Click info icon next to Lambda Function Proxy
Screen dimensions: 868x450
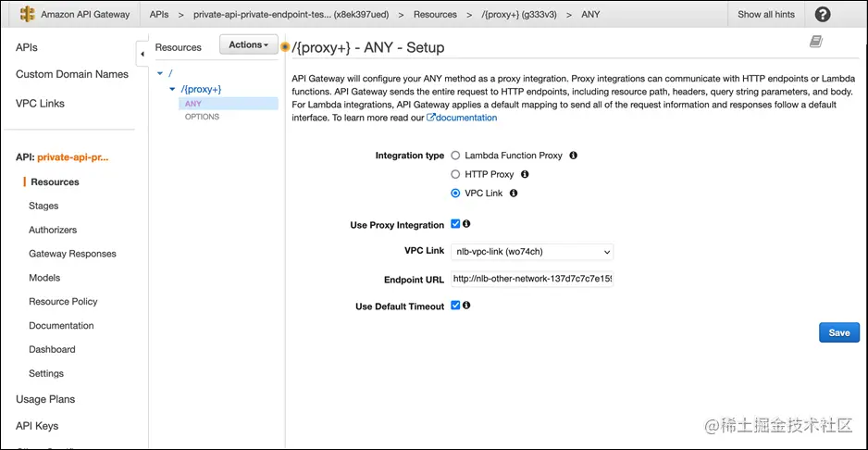(x=574, y=156)
